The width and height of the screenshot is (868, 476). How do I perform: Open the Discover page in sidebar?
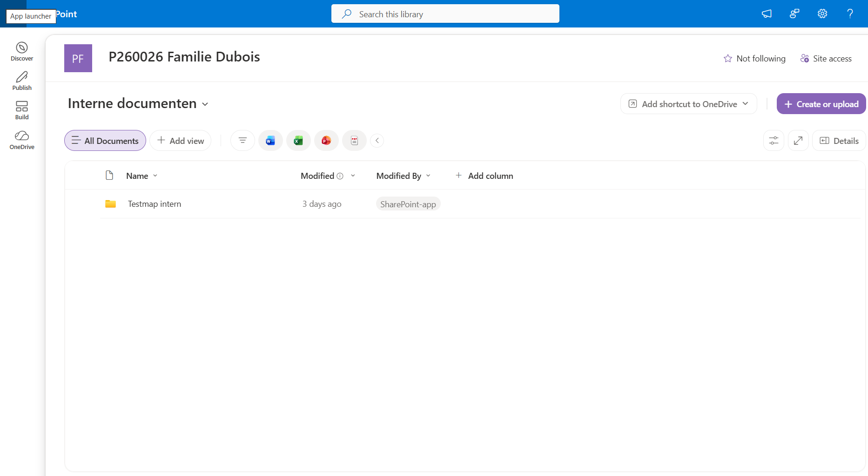click(22, 51)
